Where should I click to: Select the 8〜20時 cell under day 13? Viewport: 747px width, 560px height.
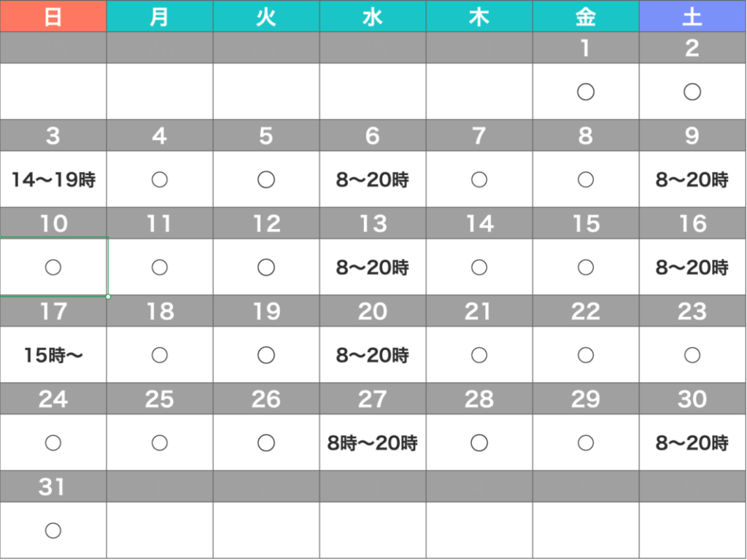[x=373, y=267]
